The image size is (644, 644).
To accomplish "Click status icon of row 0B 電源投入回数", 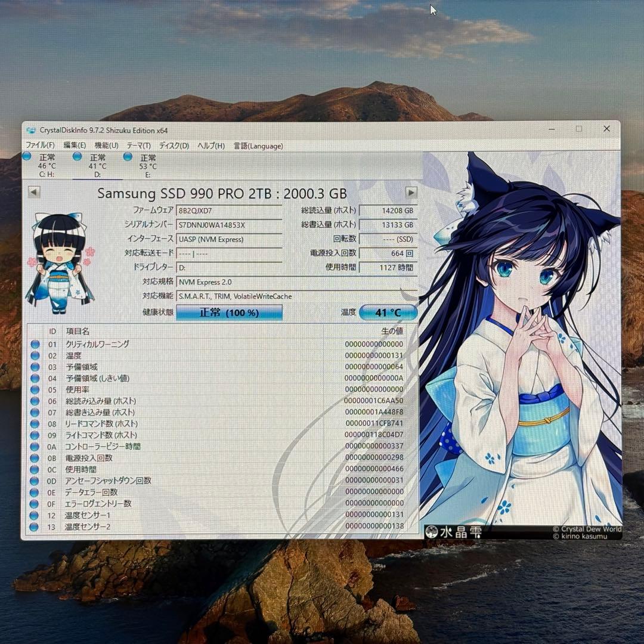I will click(x=35, y=458).
